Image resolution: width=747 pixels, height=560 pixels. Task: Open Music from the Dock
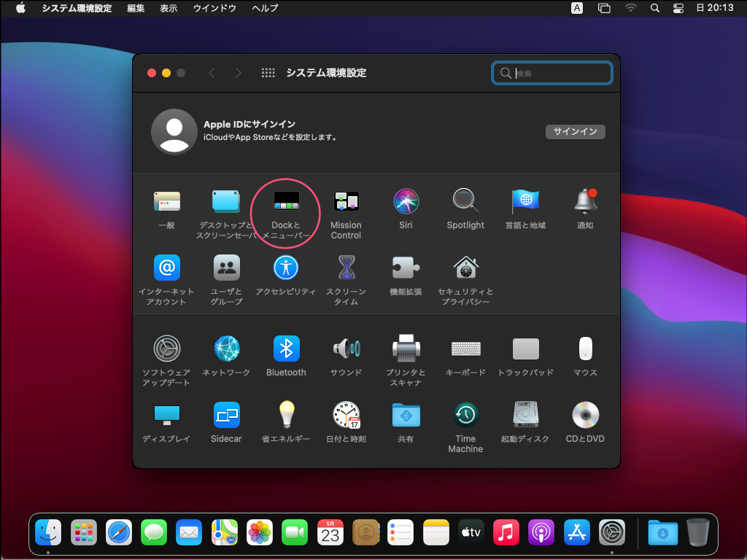(x=506, y=532)
